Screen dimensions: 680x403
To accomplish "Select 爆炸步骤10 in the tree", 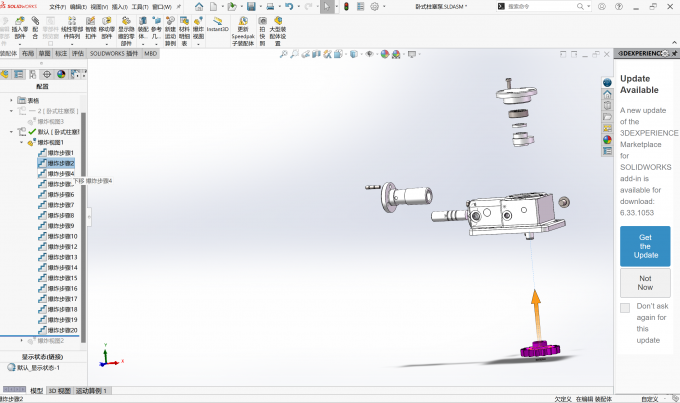I will [58, 236].
